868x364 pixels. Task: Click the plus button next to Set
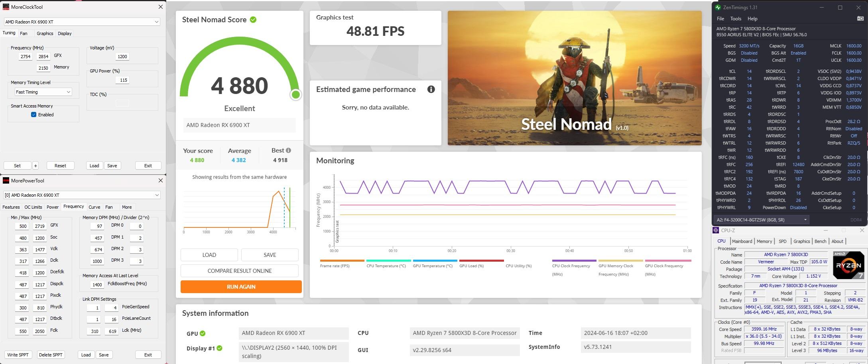click(35, 166)
